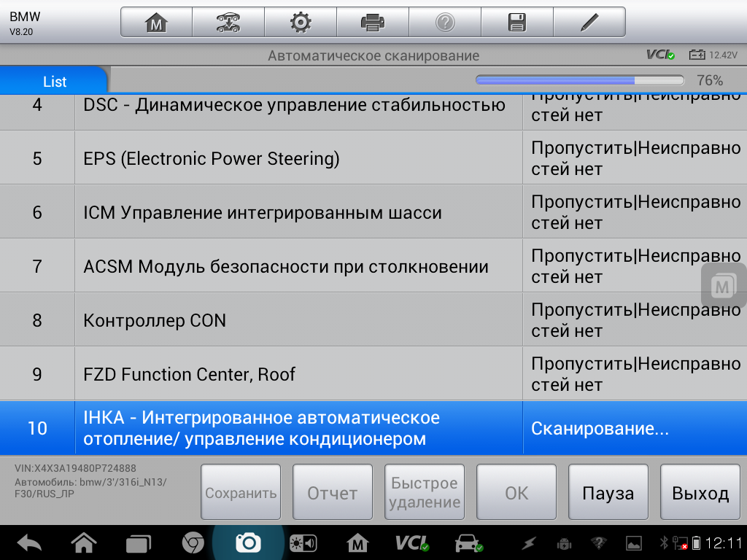The image size is (747, 560).
Task: Tap the Быстрое удаление button
Action: click(x=425, y=494)
